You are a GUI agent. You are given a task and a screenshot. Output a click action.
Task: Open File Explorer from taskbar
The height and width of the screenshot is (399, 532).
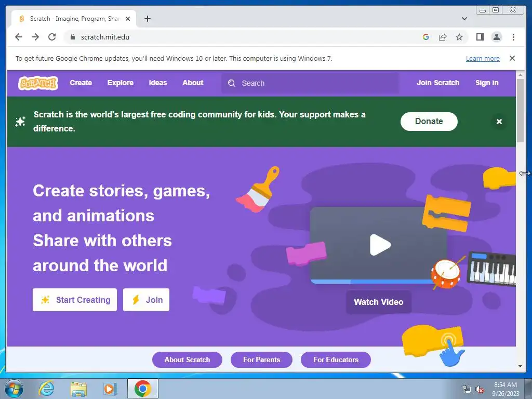click(78, 389)
